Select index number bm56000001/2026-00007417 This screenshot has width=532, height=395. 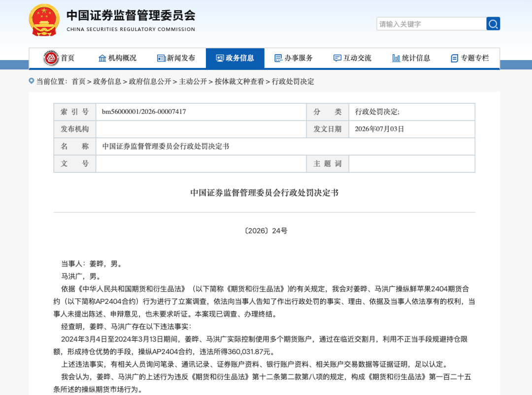click(x=144, y=112)
